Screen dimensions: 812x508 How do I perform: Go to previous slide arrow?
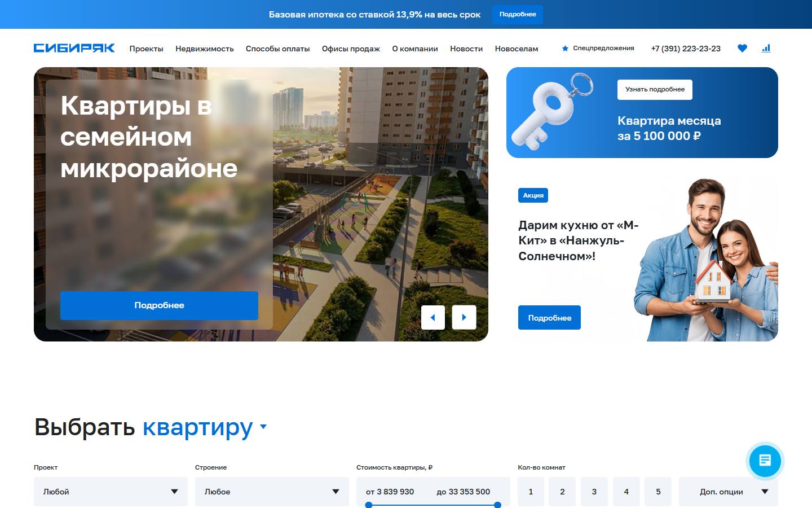coord(433,317)
